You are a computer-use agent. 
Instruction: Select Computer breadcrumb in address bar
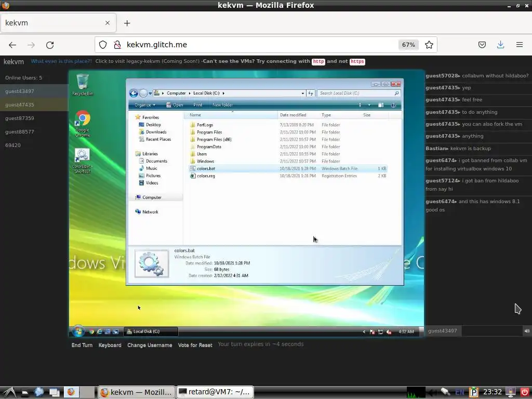(x=176, y=94)
